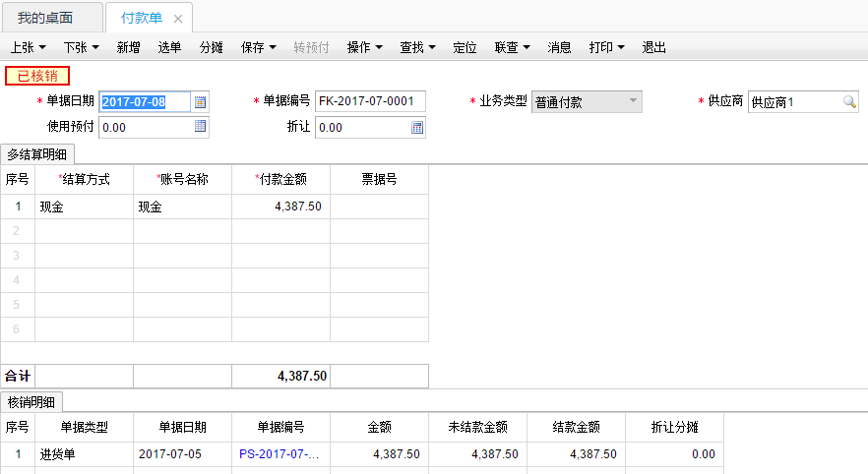Select the 现金 cell under 账号名称
Screen dimensions: 868x474
[x=182, y=207]
